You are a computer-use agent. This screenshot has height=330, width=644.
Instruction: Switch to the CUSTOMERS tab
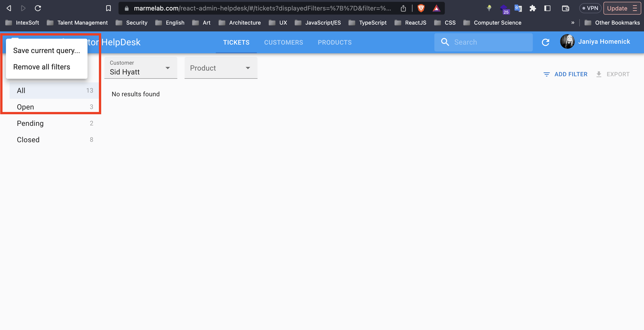(283, 42)
